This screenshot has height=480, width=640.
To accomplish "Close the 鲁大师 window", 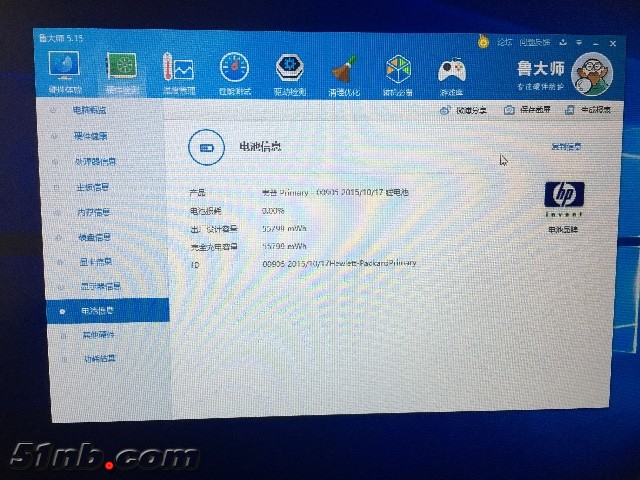I will point(613,43).
